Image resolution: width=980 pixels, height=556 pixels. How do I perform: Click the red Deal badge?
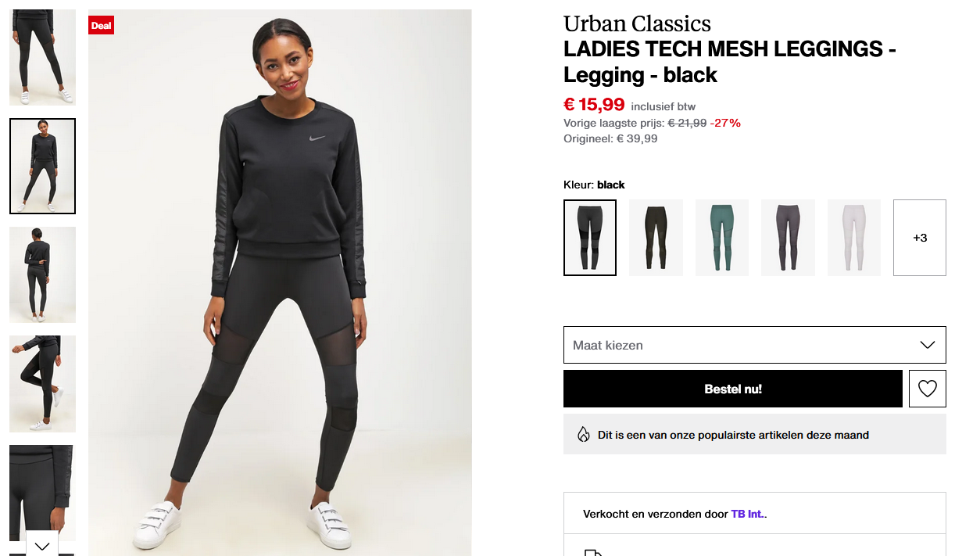tap(101, 24)
